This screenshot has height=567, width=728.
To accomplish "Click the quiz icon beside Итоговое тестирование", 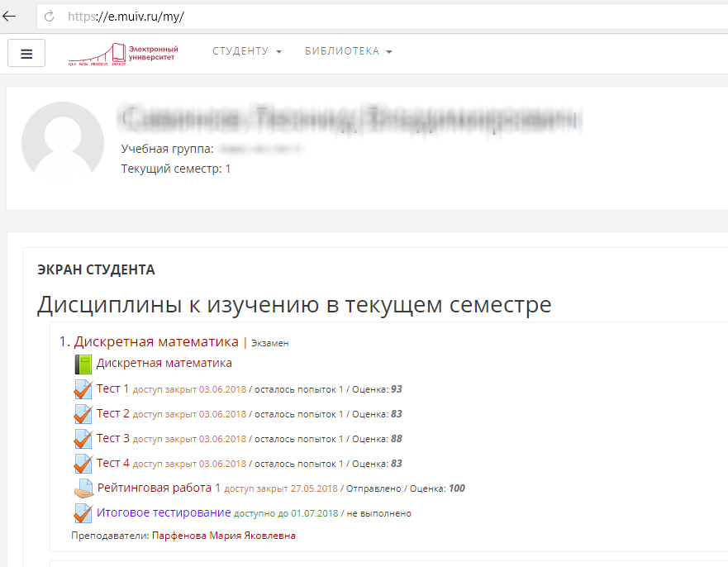I will click(83, 512).
